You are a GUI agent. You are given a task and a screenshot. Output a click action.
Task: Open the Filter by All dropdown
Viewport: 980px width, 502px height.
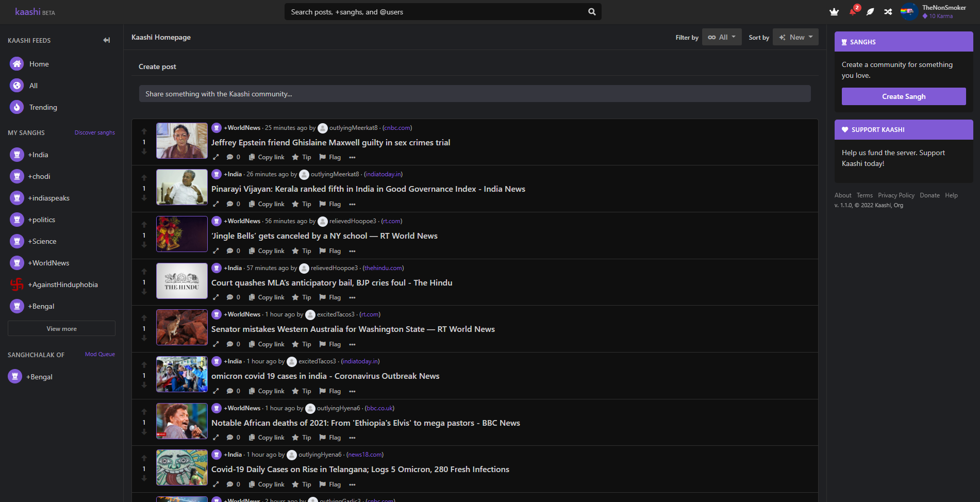(722, 37)
